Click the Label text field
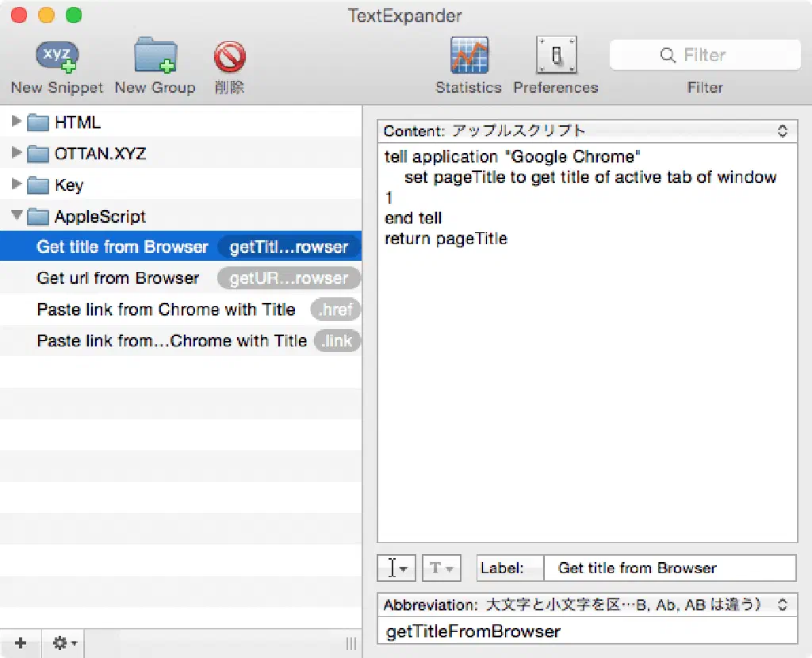This screenshot has width=812, height=658. coord(668,568)
